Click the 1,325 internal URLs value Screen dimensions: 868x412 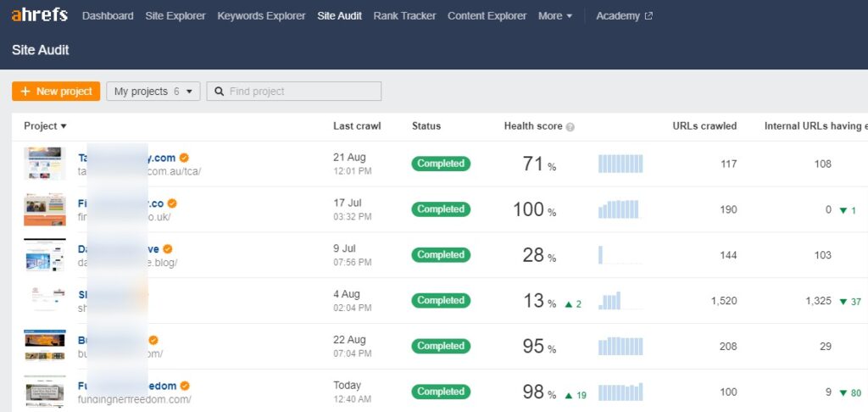point(819,301)
